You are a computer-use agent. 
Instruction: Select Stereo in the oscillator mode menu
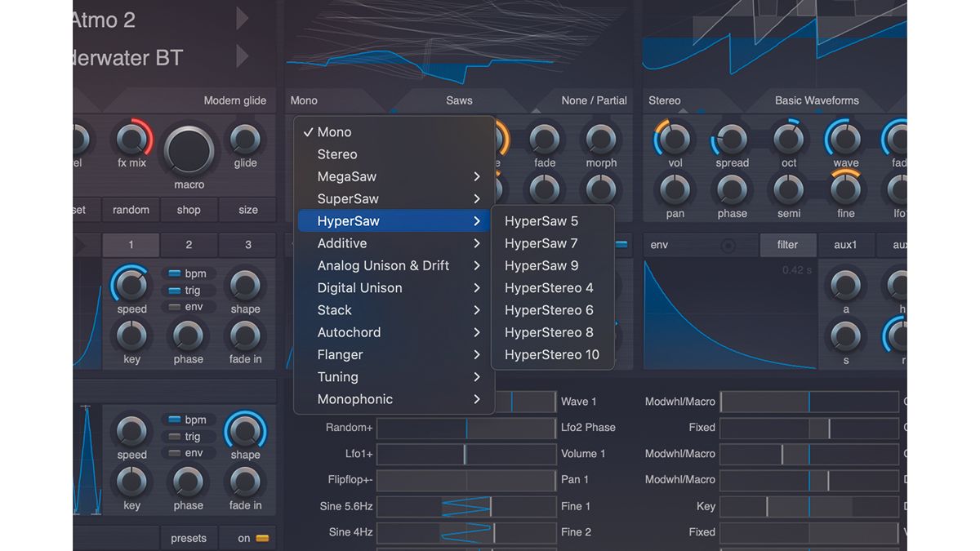tap(336, 153)
